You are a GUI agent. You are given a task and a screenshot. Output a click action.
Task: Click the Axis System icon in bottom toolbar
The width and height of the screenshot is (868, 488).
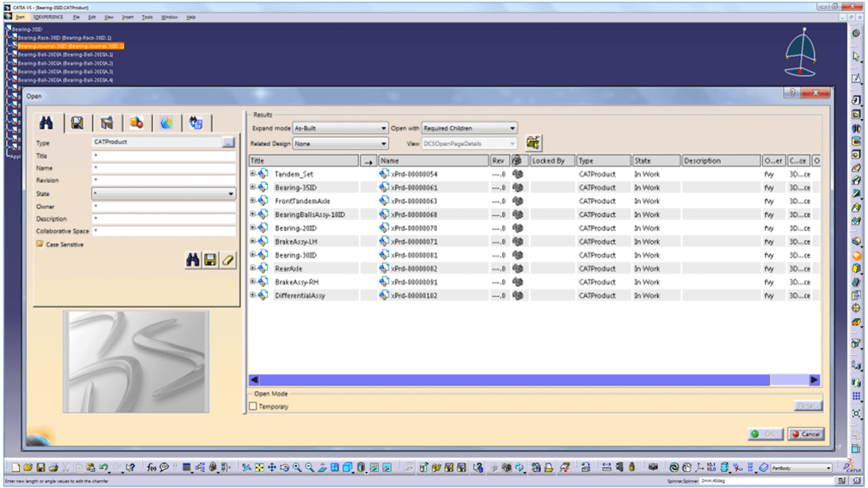700,467
